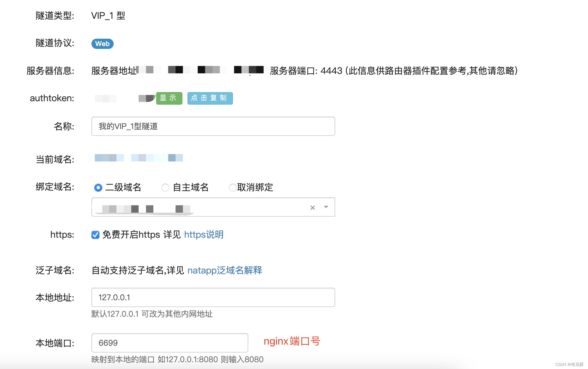Open the second-level domain dropdown arrow
588x369 pixels.
coord(326,207)
